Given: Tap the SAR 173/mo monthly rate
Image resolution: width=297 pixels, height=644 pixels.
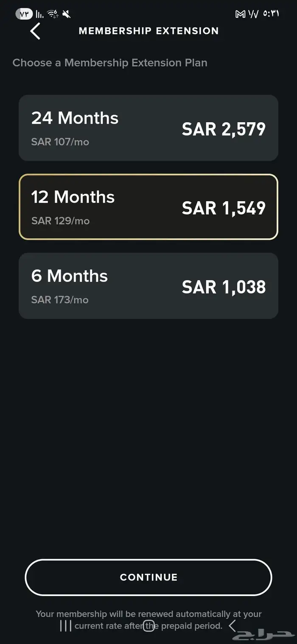Looking at the screenshot, I should pyautogui.click(x=60, y=300).
